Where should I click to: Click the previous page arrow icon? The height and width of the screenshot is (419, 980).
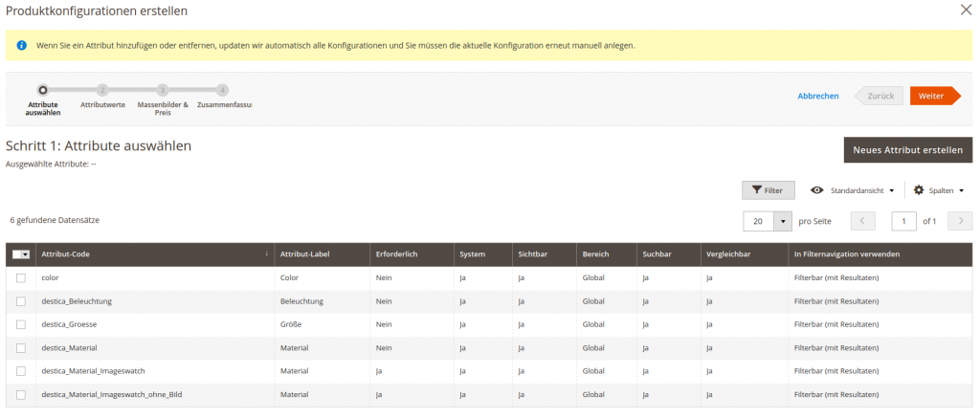click(x=862, y=221)
